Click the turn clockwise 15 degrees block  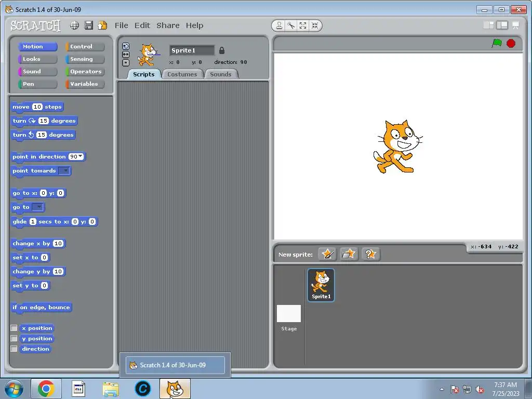point(44,121)
